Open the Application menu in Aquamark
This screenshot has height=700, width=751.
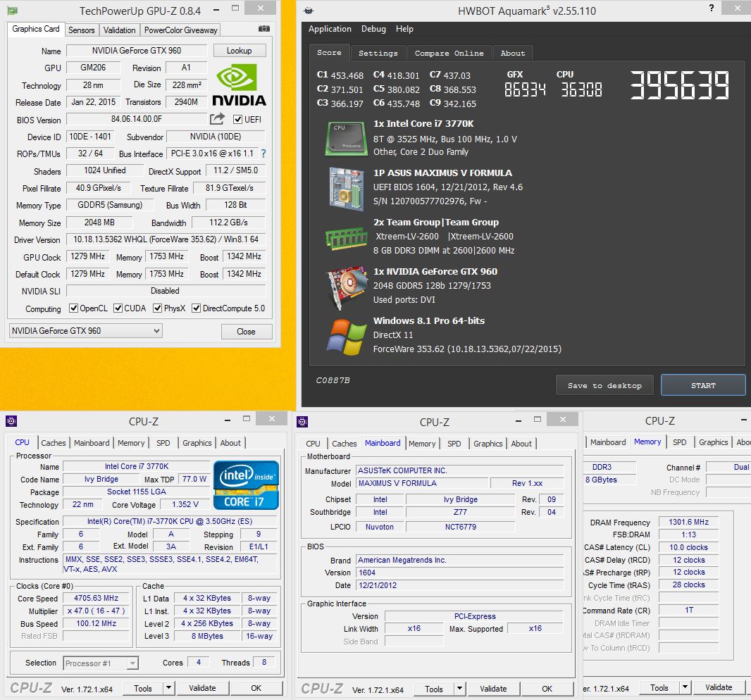click(x=330, y=29)
